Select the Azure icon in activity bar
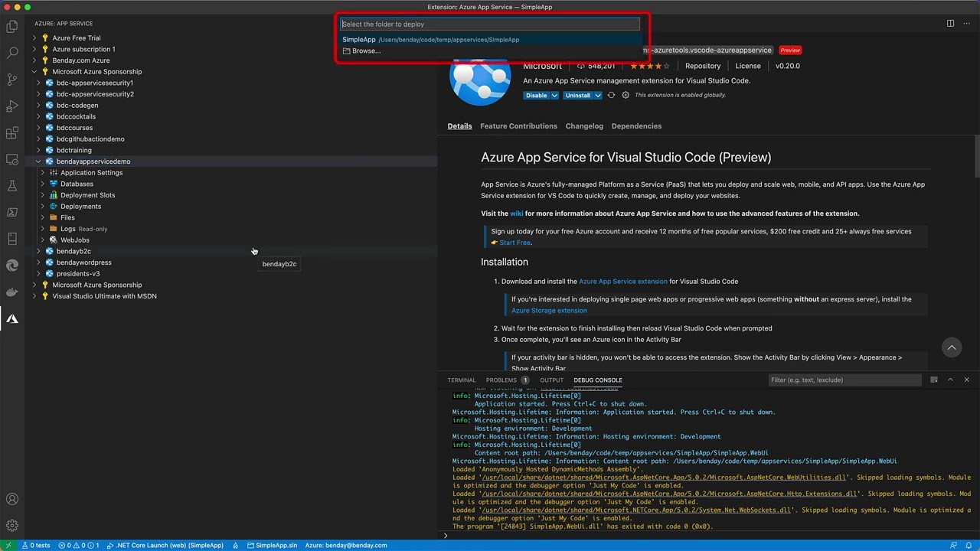The image size is (980, 551). [12, 319]
